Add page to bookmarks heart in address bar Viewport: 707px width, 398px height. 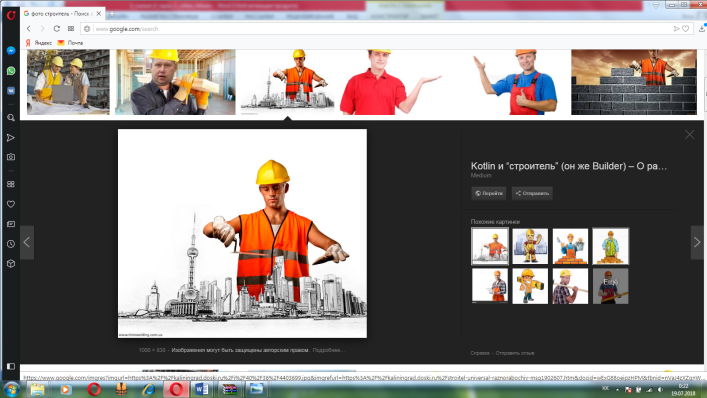tap(685, 29)
